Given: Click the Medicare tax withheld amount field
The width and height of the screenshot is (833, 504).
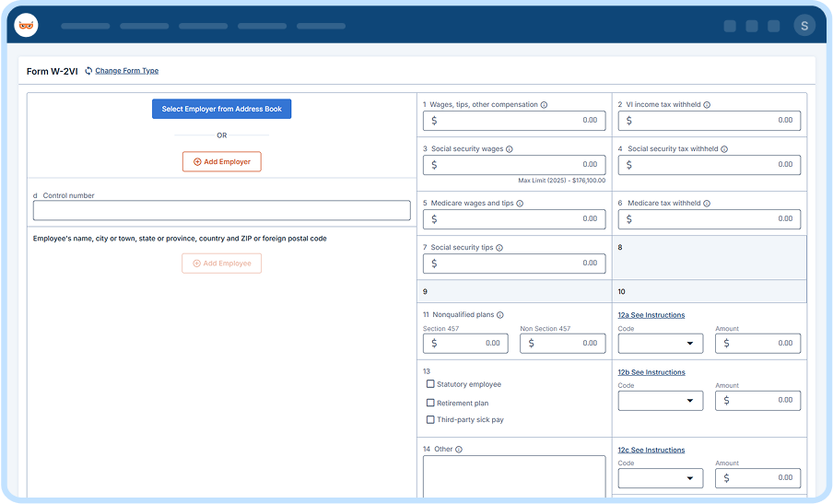Looking at the screenshot, I should point(710,219).
